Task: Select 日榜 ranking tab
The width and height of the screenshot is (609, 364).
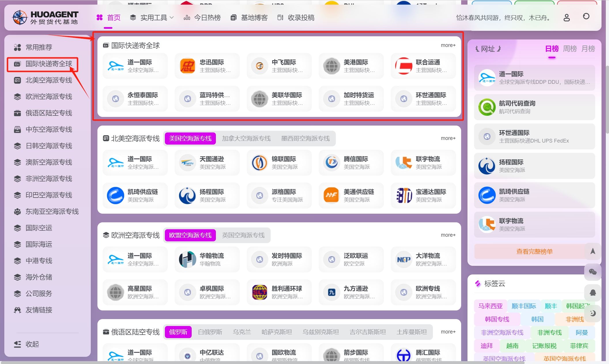Action: click(552, 49)
